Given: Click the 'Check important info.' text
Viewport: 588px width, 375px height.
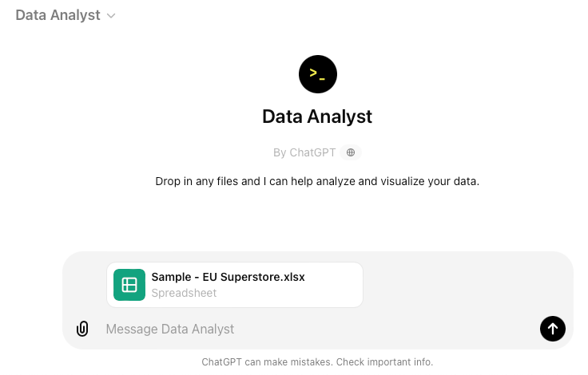Looking at the screenshot, I should 384,362.
